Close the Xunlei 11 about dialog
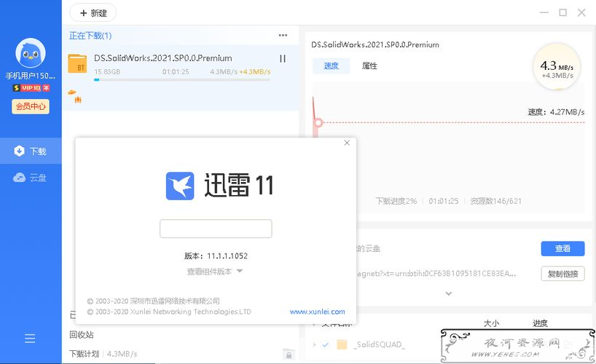This screenshot has height=364, width=596. pyautogui.click(x=347, y=143)
